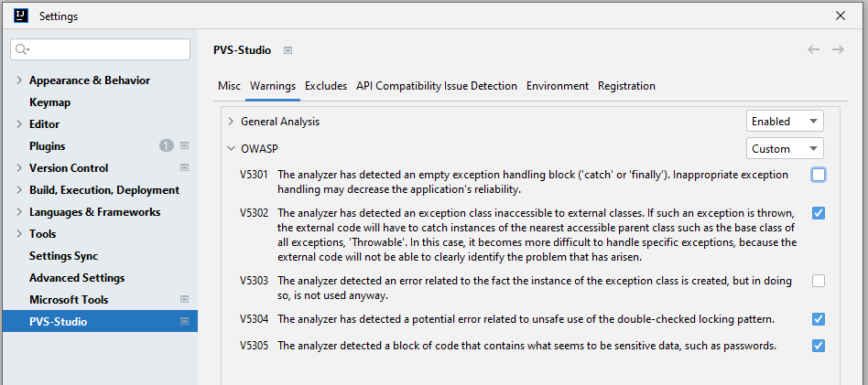Click the forward navigation arrow icon
Screen dimensions: 868x385
[x=838, y=49]
